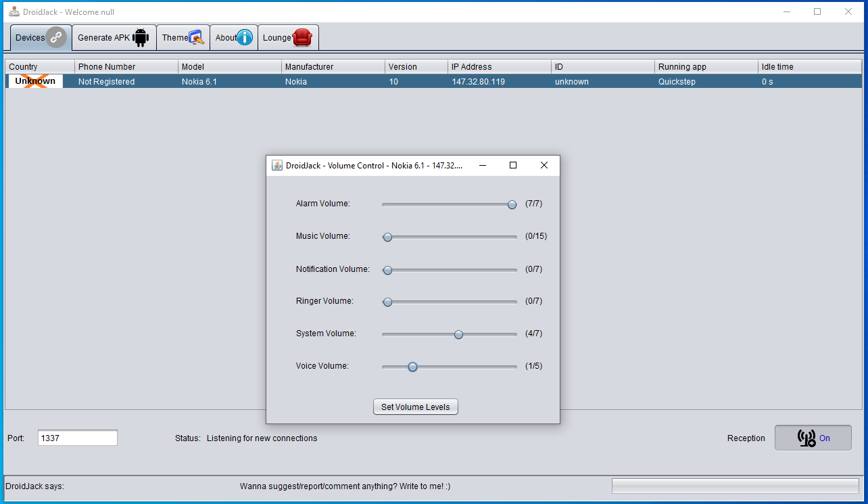Click the Idle time column header

point(810,66)
